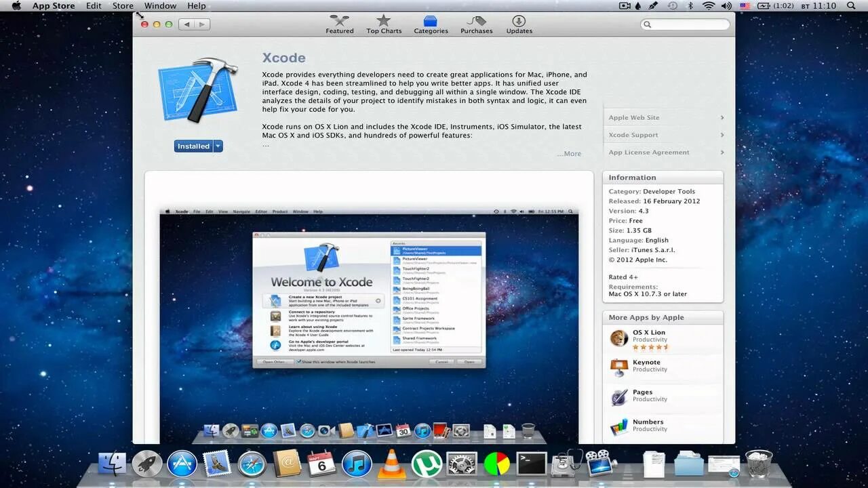Click the "Seller: iTunes S.a.r.l." row
The width and height of the screenshot is (868, 488).
pos(642,250)
